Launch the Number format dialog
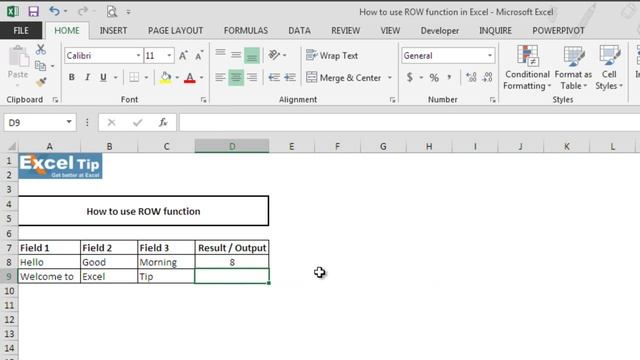Screen dimensions: 640x360 492,100
